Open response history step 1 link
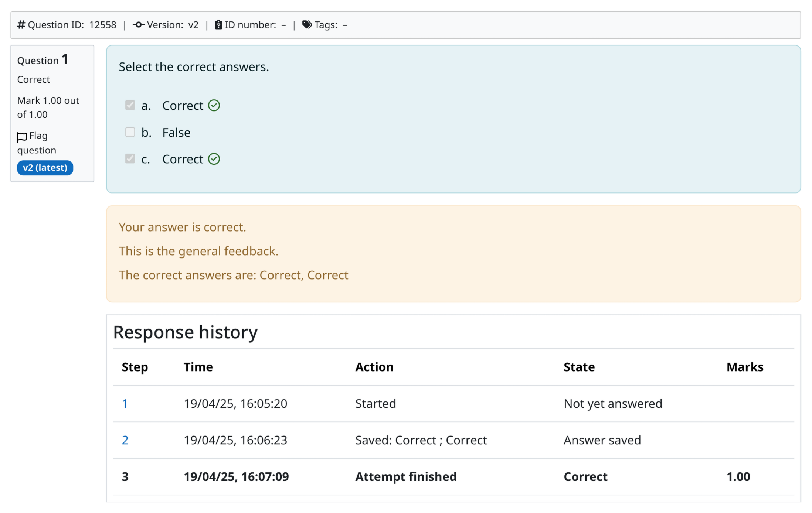Viewport: 812px width, 513px height. [125, 404]
